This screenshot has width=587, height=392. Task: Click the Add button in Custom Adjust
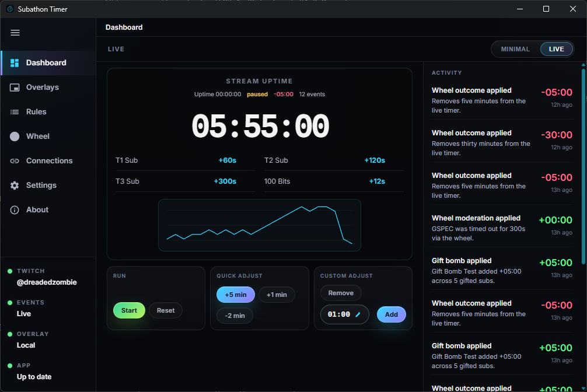pyautogui.click(x=391, y=314)
